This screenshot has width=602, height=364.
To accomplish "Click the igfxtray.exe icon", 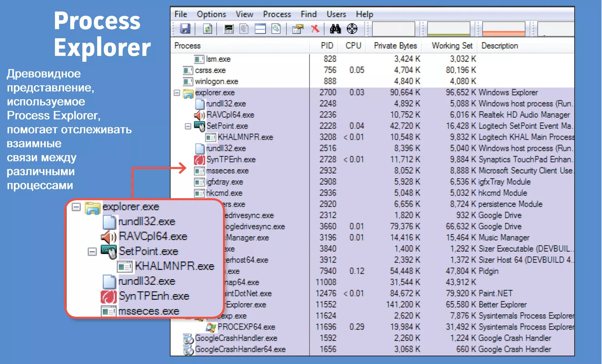I will [199, 182].
